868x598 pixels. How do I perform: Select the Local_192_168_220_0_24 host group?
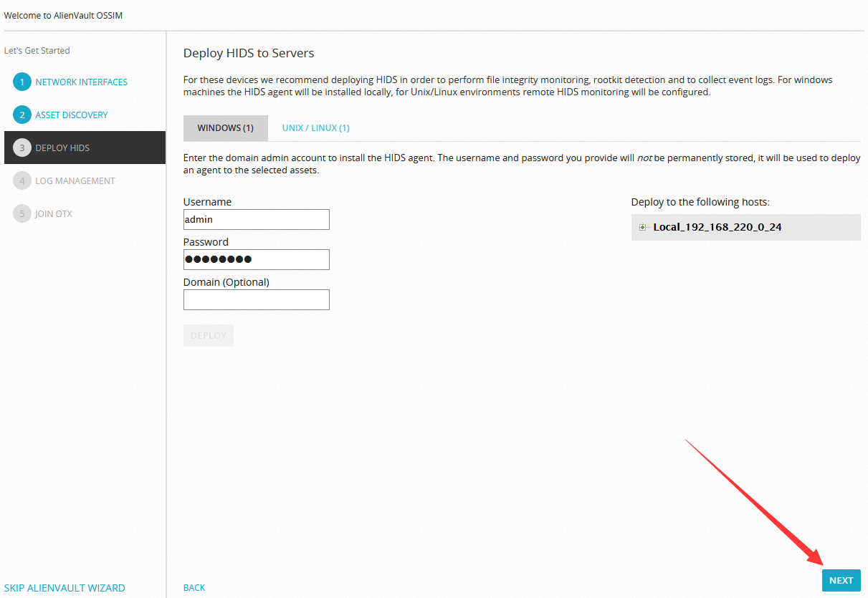click(717, 227)
